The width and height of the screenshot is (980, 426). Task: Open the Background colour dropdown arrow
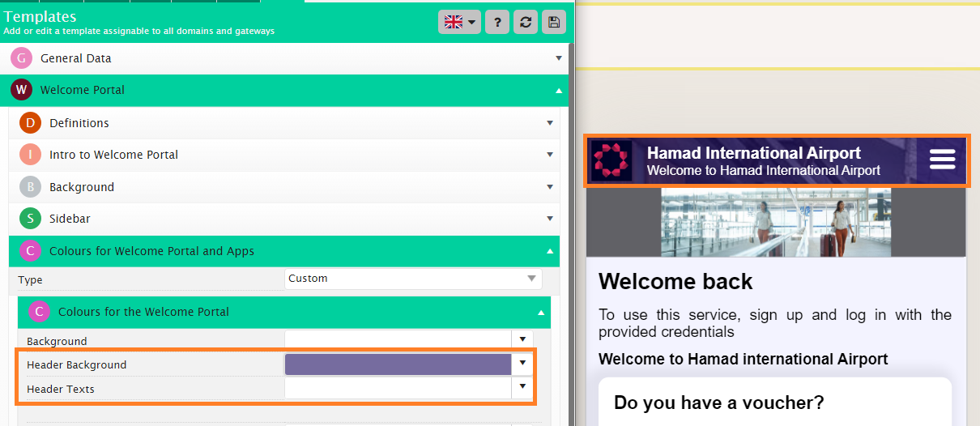point(522,340)
